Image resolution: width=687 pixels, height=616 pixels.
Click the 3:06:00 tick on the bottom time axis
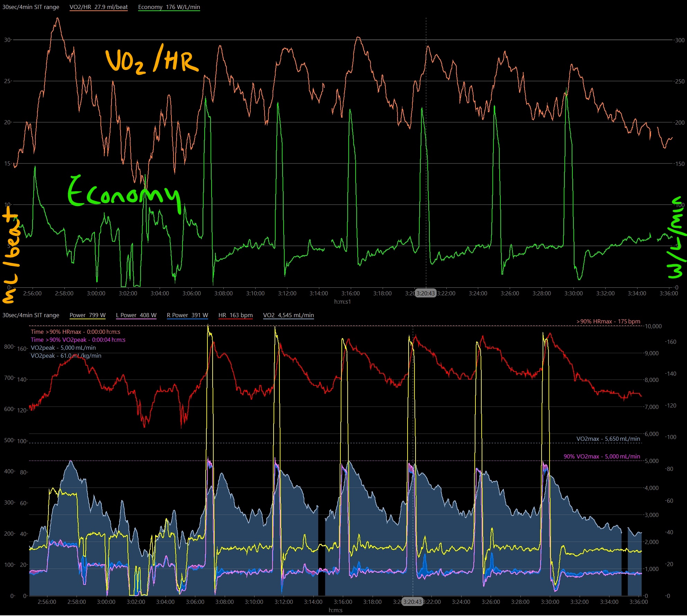pyautogui.click(x=195, y=602)
